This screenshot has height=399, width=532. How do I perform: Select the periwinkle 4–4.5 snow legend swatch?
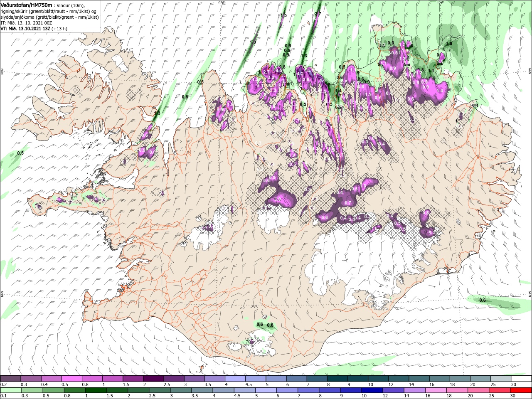[235, 378]
